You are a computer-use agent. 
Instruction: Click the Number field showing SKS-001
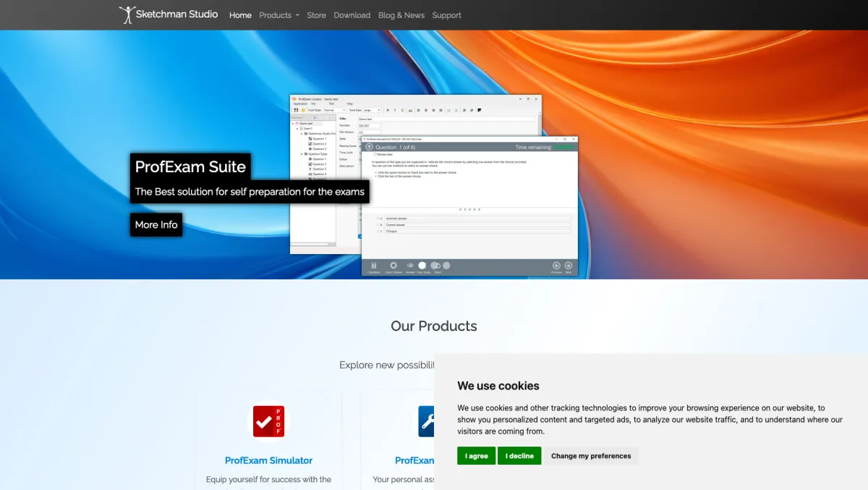[x=370, y=126]
